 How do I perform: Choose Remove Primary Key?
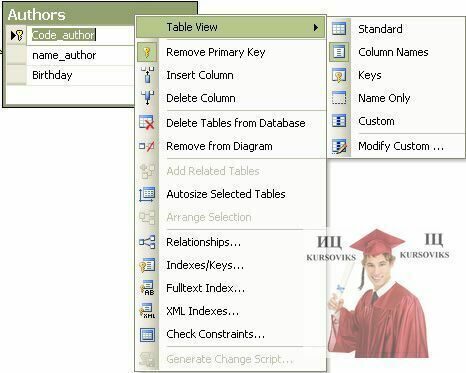(x=231, y=52)
